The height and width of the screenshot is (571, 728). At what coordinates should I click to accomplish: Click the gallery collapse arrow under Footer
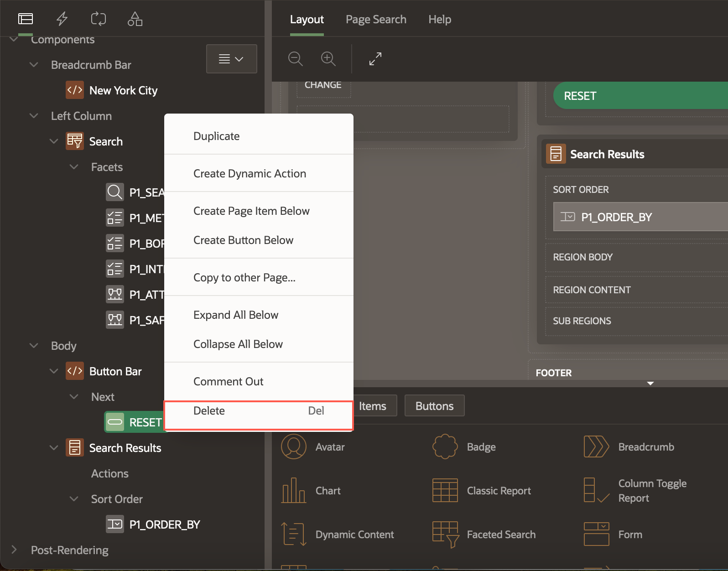coord(650,384)
